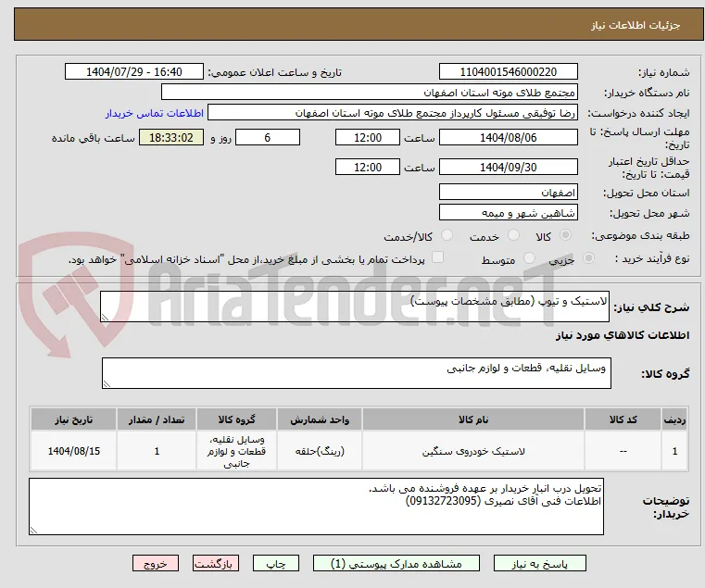Click the resize grip of description textarea
705x588 pixels.
[x=105, y=318]
